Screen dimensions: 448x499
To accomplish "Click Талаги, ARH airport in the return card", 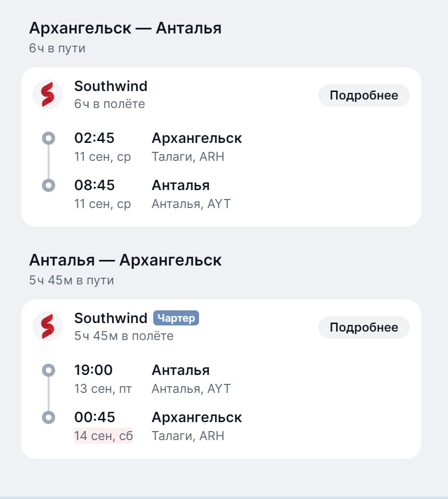I will [x=188, y=436].
